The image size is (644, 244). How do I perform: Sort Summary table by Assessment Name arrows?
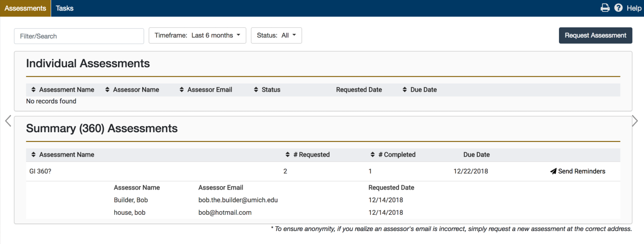pyautogui.click(x=33, y=154)
